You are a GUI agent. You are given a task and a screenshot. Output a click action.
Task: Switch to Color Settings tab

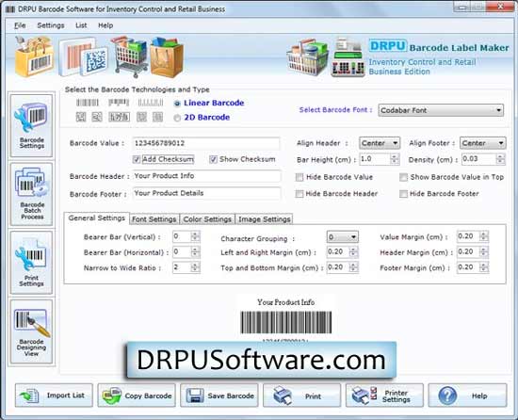207,218
